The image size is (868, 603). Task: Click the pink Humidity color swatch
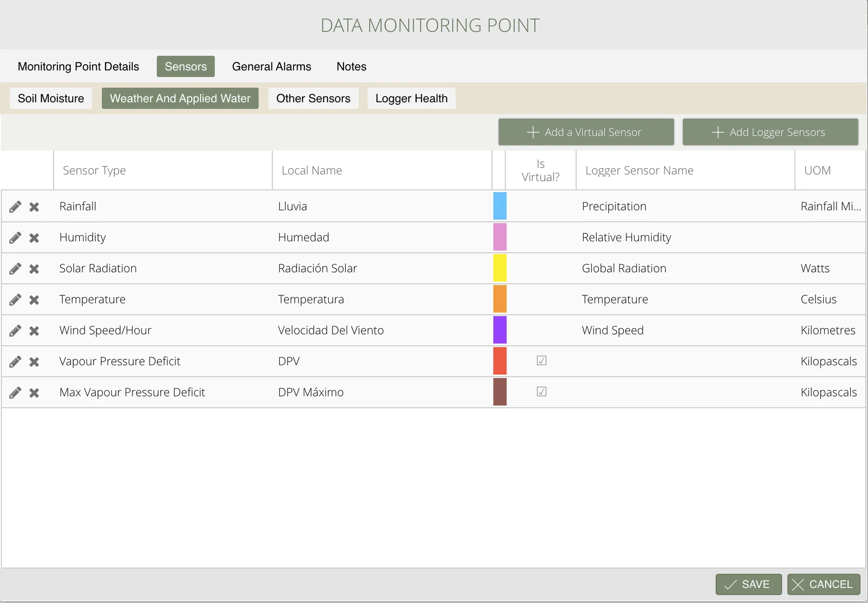(x=500, y=237)
